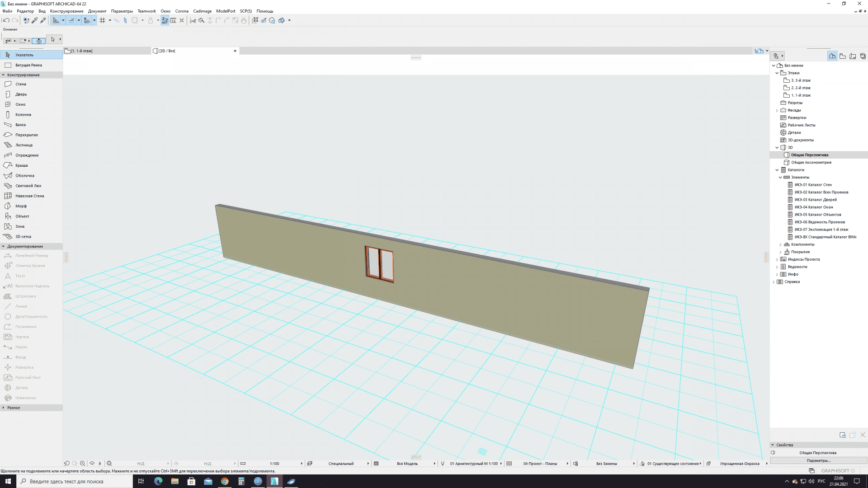
Task: Switch to the 1-й этаж tab
Action: pyautogui.click(x=107, y=51)
